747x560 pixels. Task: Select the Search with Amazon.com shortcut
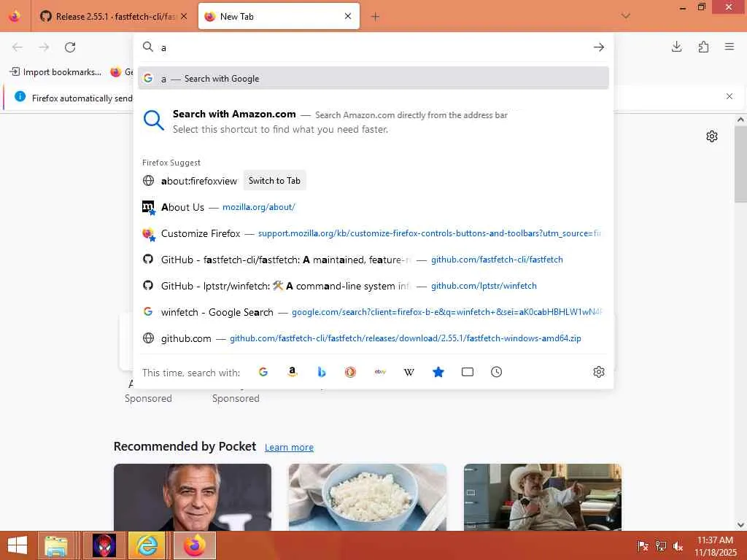(x=373, y=122)
